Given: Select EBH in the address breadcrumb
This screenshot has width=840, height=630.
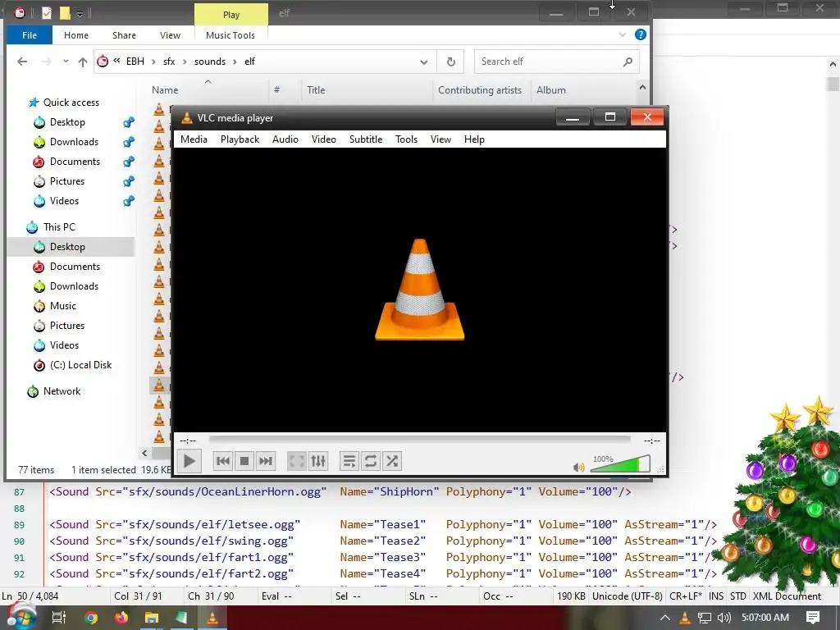Looking at the screenshot, I should tap(135, 62).
